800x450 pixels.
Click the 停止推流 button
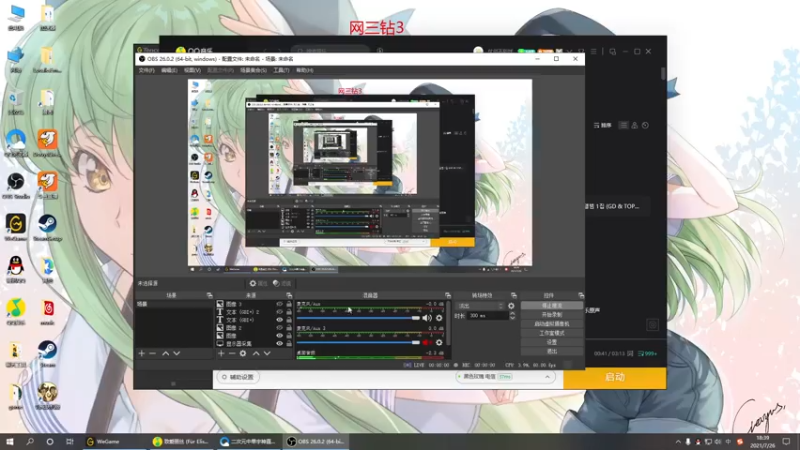[x=552, y=306]
